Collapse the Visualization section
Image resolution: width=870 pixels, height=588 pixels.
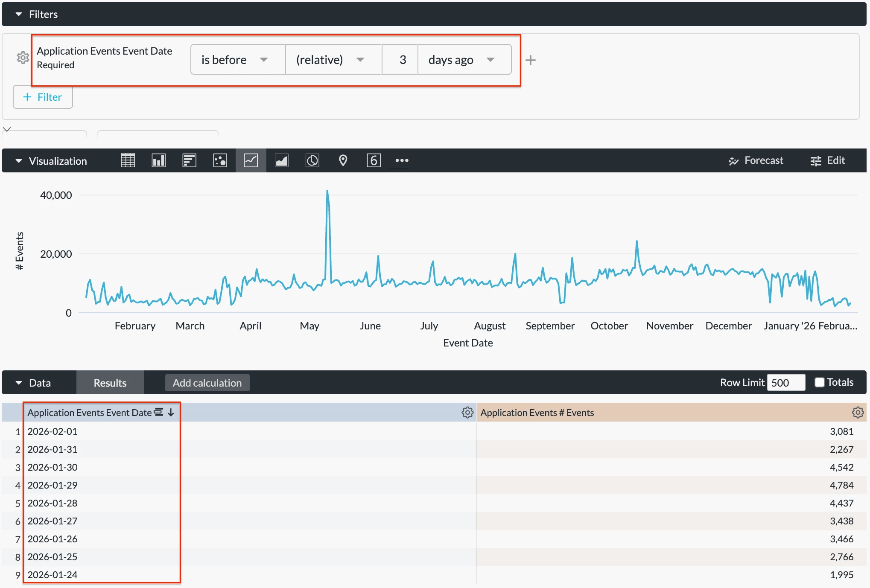point(19,161)
